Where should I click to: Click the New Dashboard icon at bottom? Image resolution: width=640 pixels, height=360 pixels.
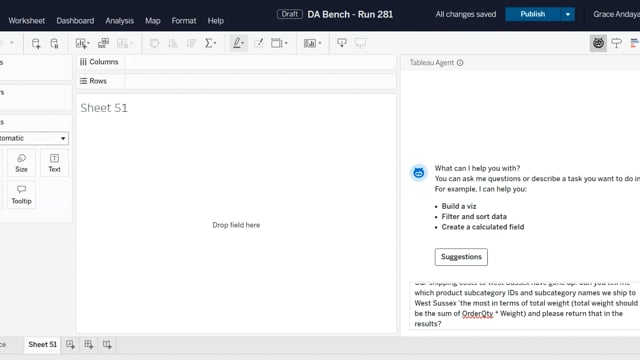89,344
